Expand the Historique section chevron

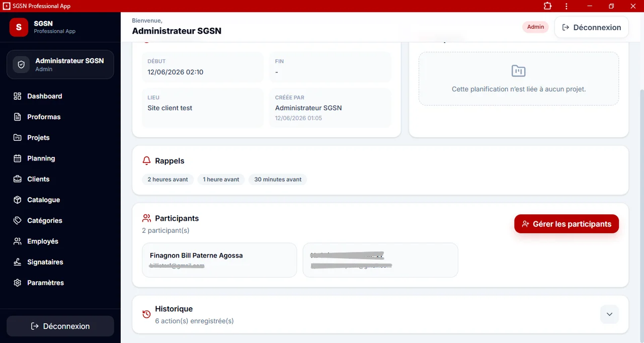coord(609,314)
